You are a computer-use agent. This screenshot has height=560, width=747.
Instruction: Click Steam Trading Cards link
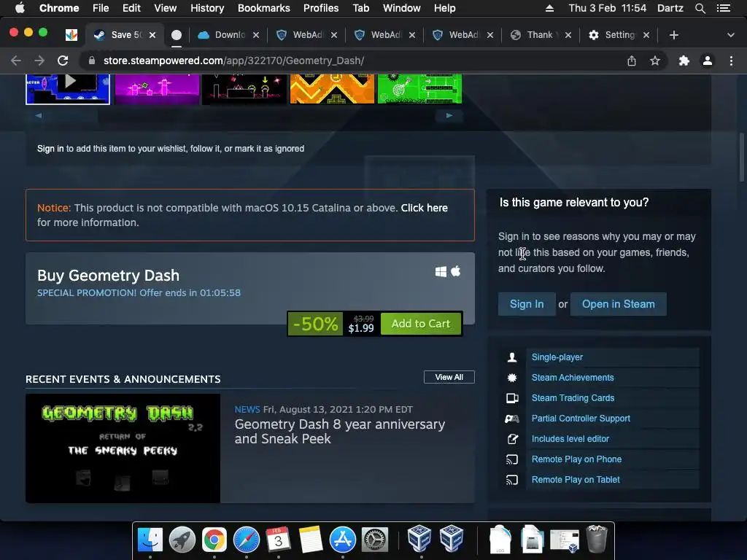pos(573,398)
